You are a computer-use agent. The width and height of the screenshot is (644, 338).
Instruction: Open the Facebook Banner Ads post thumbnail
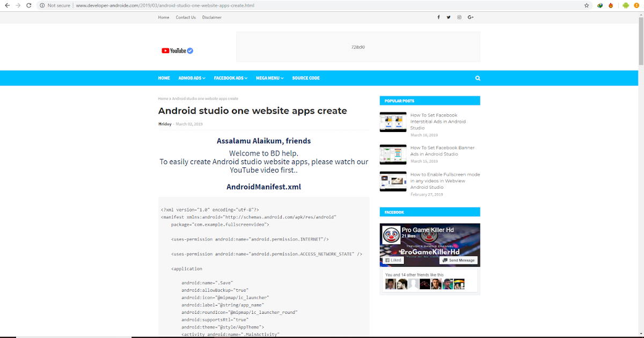(x=393, y=155)
